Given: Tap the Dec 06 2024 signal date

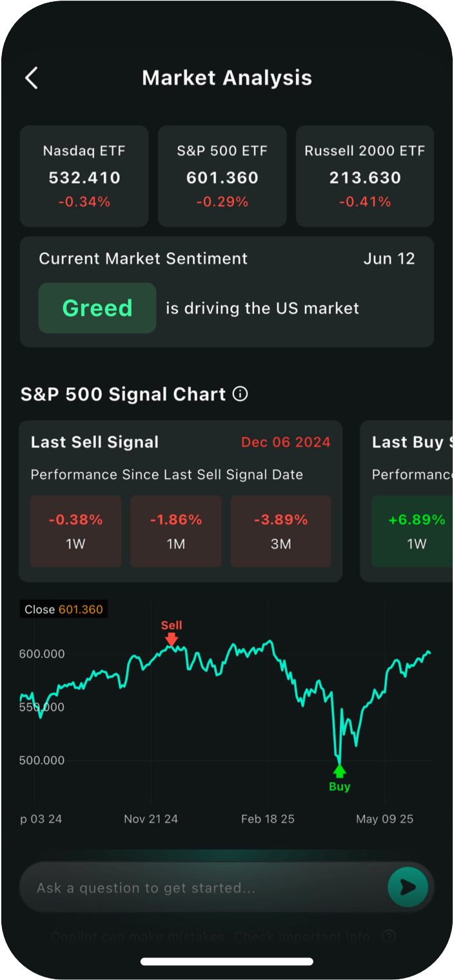Looking at the screenshot, I should (x=286, y=442).
